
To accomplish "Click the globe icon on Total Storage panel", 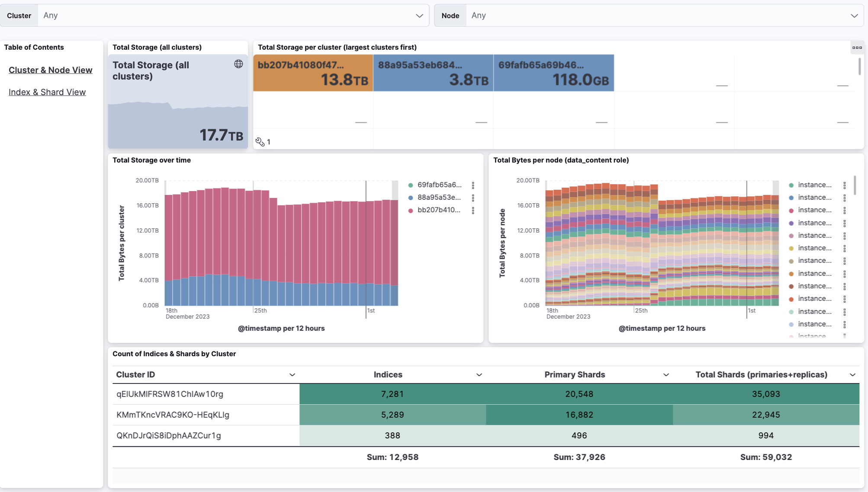I will pyautogui.click(x=238, y=64).
